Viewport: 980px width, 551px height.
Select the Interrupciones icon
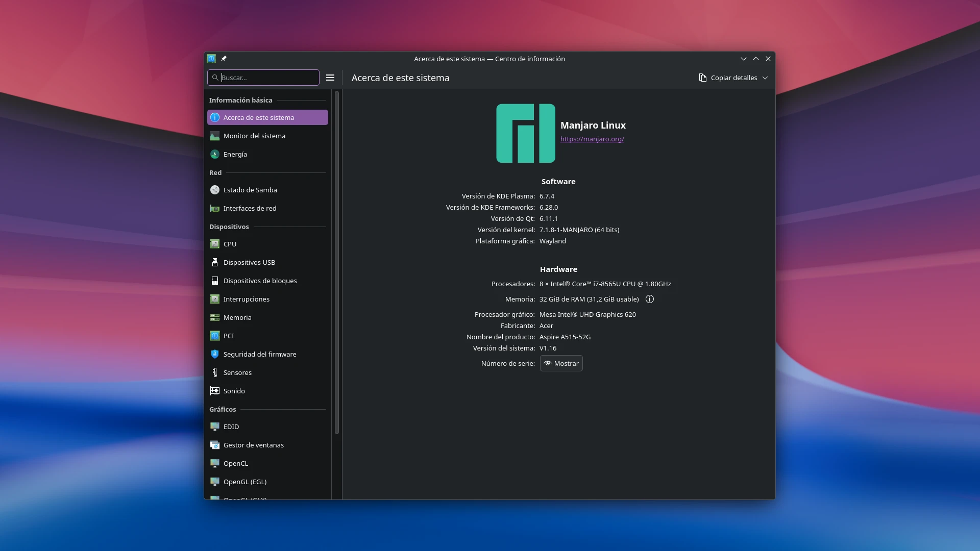(215, 299)
